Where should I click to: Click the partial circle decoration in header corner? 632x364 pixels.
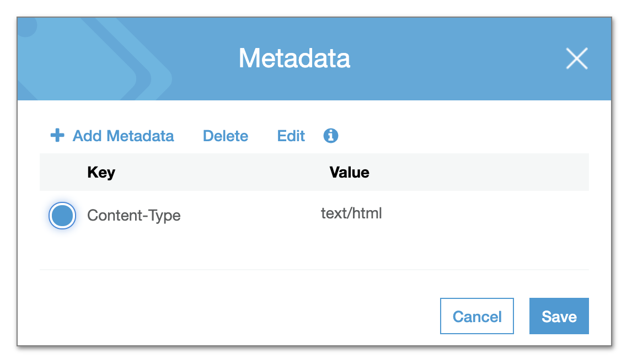pyautogui.click(x=26, y=26)
